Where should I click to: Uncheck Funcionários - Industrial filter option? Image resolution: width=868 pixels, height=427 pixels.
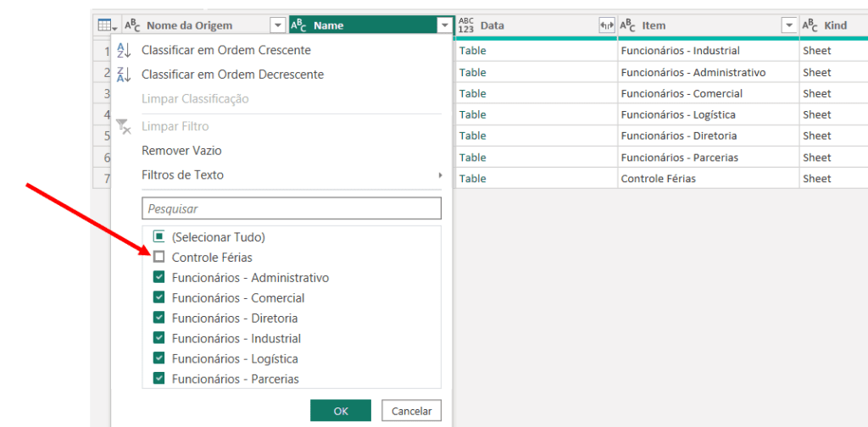tap(159, 339)
